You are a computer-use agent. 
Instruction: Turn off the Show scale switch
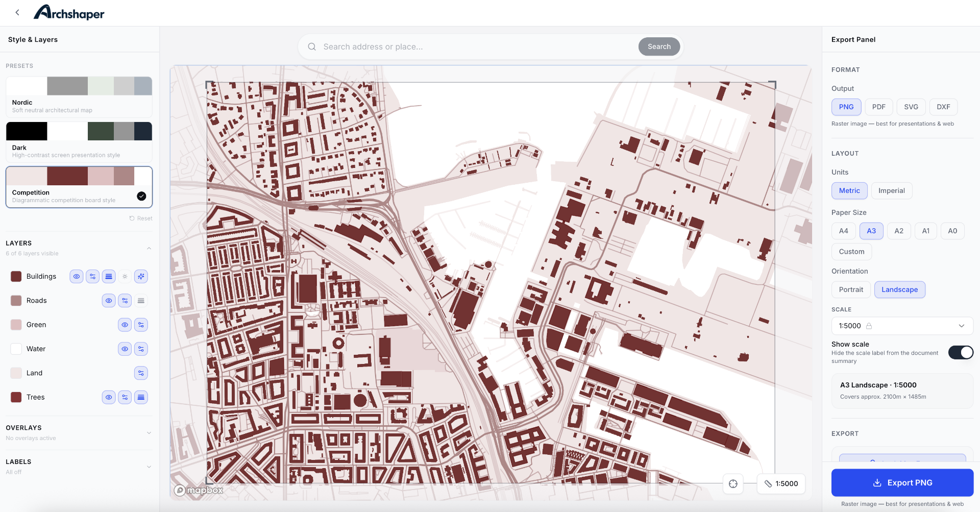coord(961,353)
